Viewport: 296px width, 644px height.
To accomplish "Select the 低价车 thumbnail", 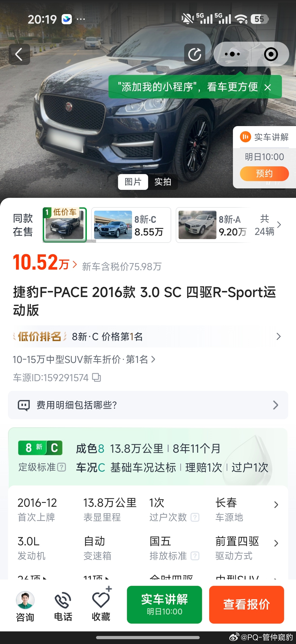I will 65,225.
